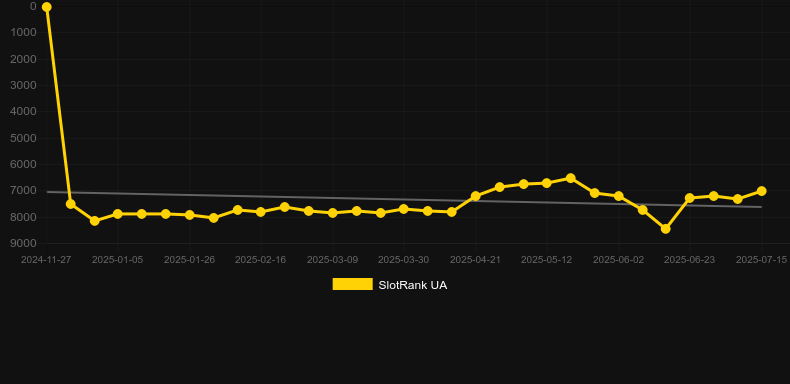790x384 pixels.
Task: Click the y-axis label 9000
Action: coord(24,243)
